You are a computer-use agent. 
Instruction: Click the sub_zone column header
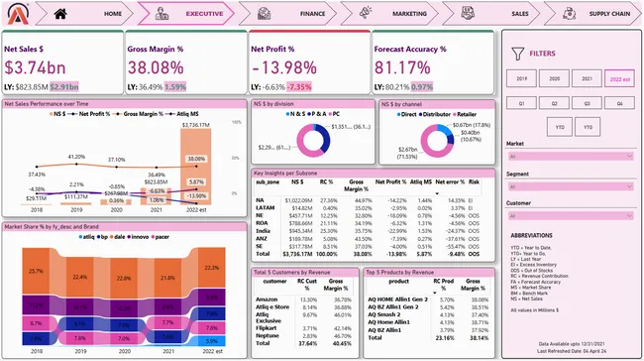(268, 181)
